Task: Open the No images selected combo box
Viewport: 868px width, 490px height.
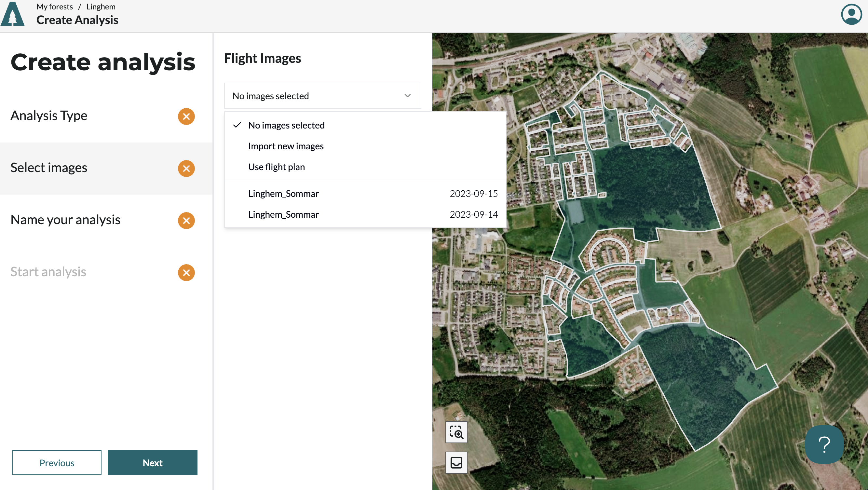Action: pyautogui.click(x=322, y=96)
